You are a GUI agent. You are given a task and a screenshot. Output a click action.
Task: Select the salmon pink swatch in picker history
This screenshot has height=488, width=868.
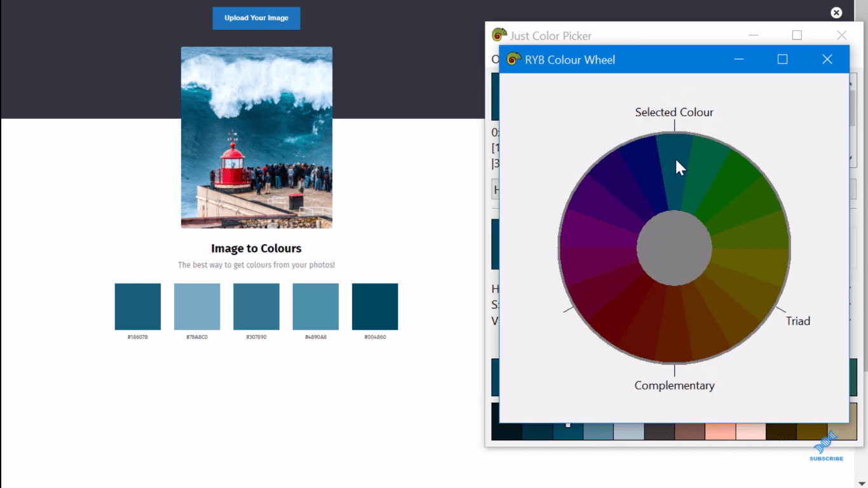[720, 431]
